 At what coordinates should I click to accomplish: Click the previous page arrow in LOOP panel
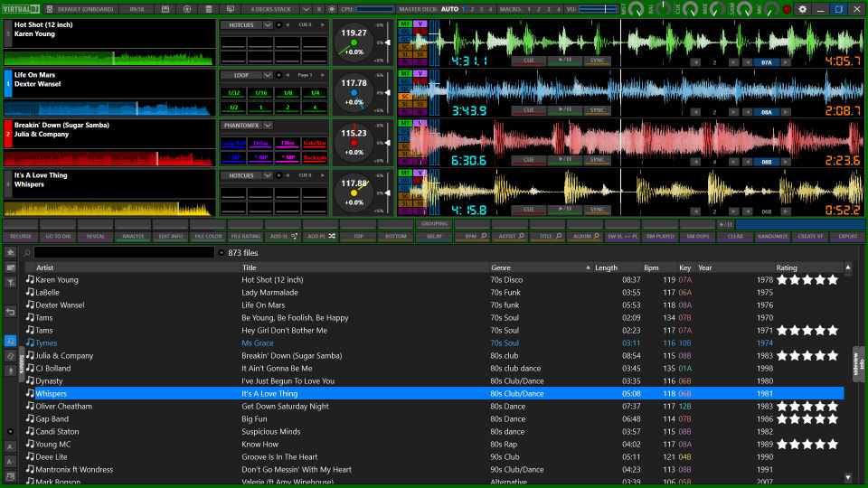pos(288,75)
